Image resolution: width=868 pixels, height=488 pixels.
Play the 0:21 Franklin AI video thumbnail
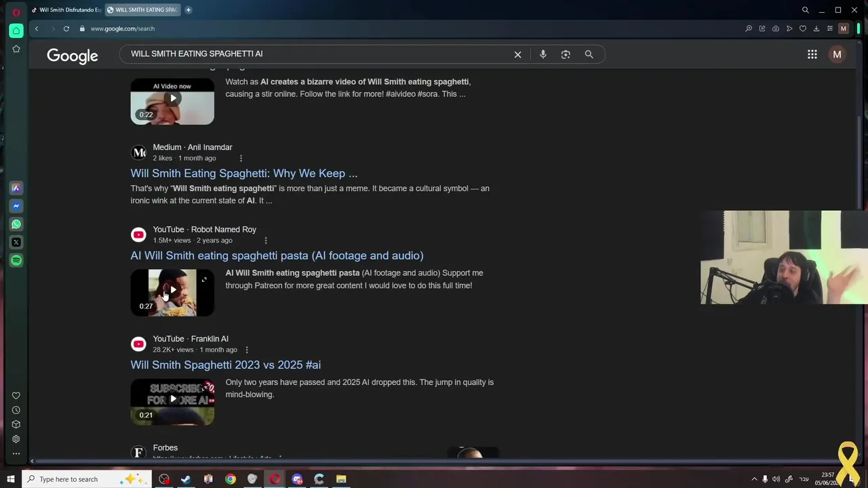[x=172, y=402]
